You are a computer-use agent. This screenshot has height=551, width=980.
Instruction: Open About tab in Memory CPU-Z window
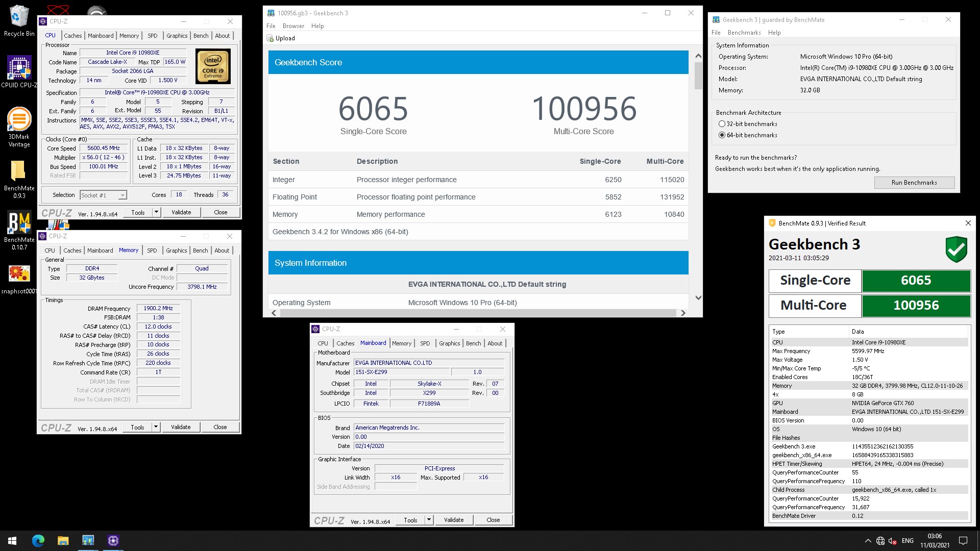coord(222,251)
